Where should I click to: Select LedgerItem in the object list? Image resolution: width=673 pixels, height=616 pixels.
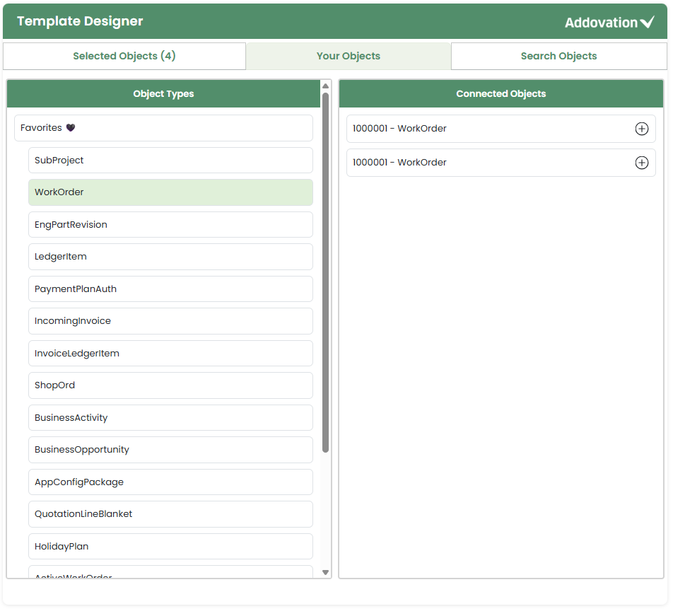click(x=170, y=257)
